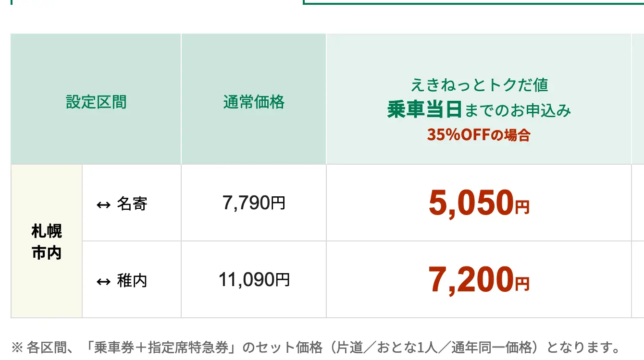This screenshot has height=360, width=644.
Task: Click the 円 symbol after 7,200
Action: pos(522,284)
